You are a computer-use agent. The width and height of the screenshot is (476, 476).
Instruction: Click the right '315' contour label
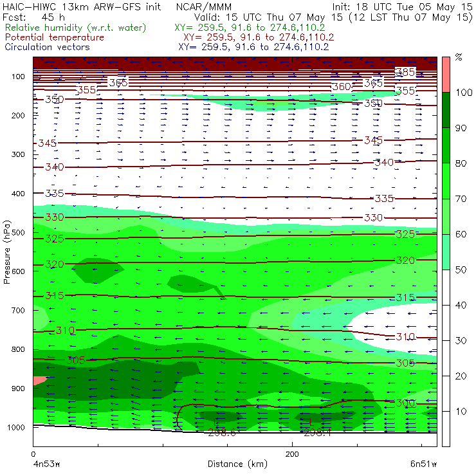tap(405, 297)
